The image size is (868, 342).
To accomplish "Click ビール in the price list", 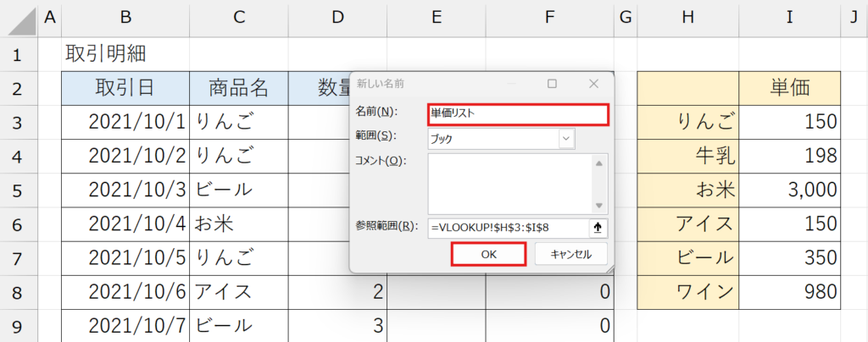I will 688,258.
